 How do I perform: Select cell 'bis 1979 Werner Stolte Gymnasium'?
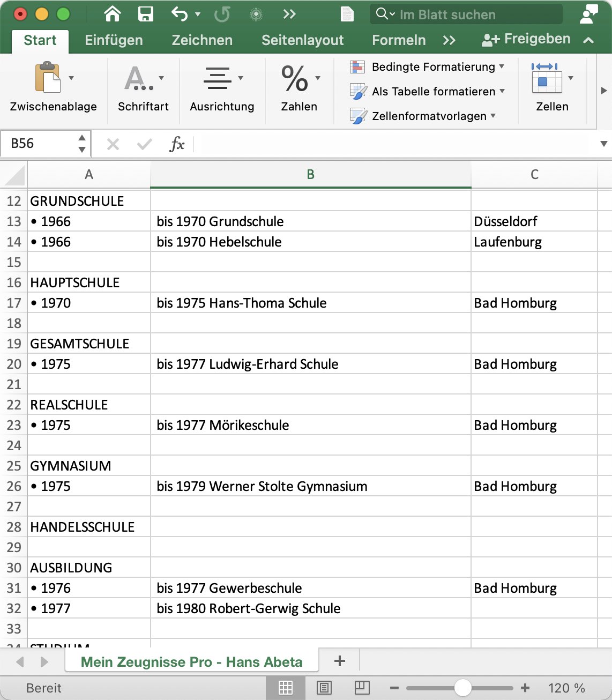[311, 486]
